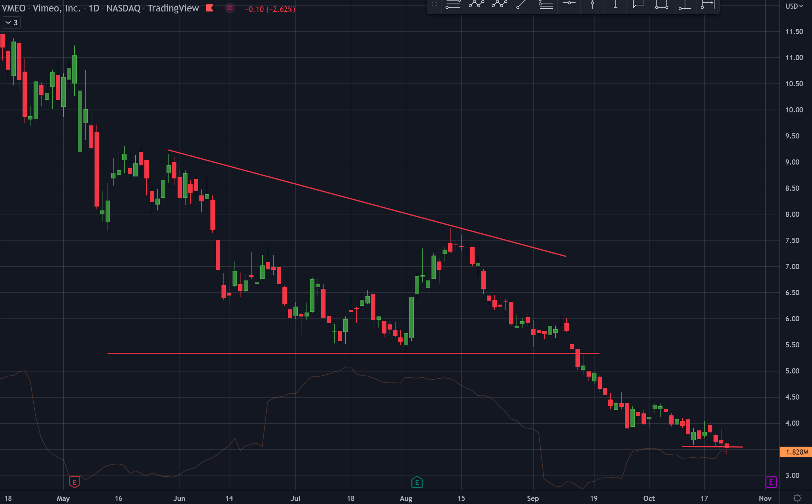Image resolution: width=812 pixels, height=504 pixels.
Task: Select the horizontal line drawing tool
Action: 569,4
